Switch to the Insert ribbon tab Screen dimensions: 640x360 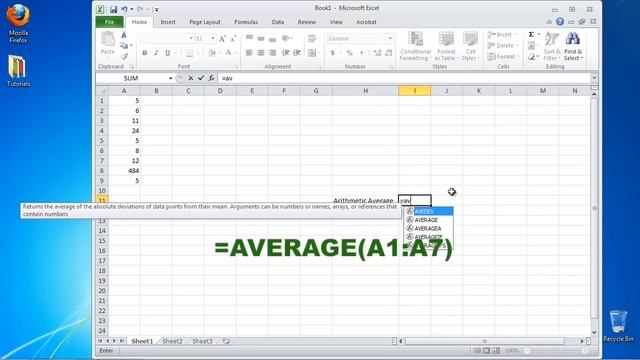(168, 22)
